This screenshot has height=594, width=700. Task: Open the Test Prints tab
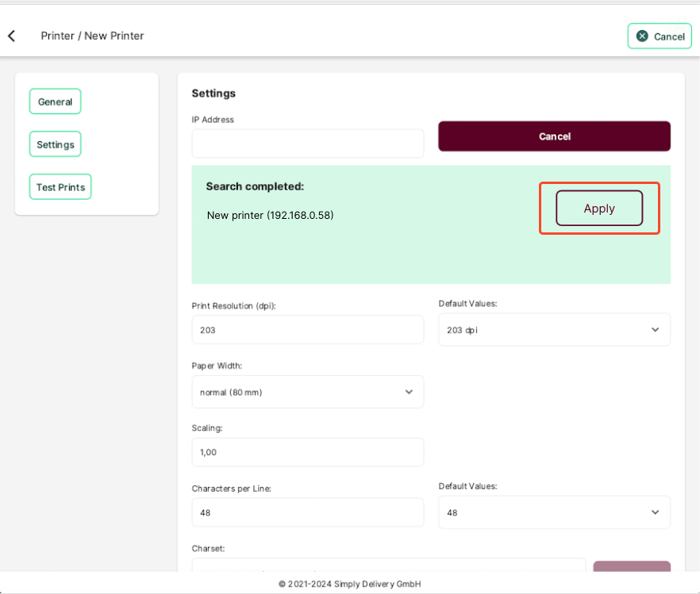pos(60,187)
